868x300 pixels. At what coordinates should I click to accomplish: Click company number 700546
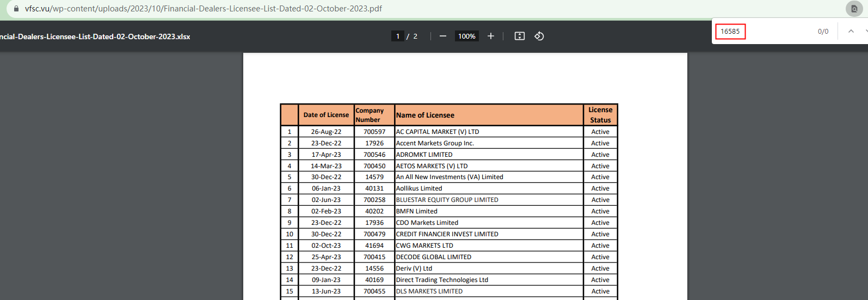[x=374, y=155]
